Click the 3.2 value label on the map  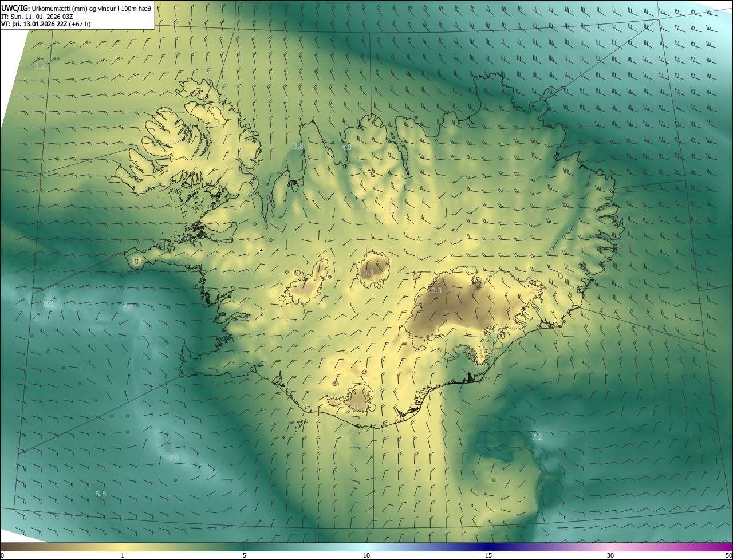click(40, 66)
